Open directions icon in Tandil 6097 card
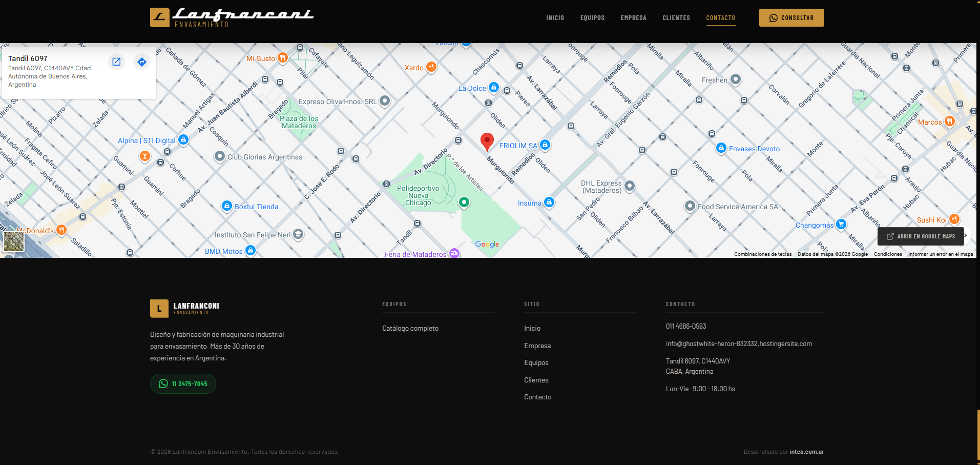This screenshot has height=465, width=980. 141,62
